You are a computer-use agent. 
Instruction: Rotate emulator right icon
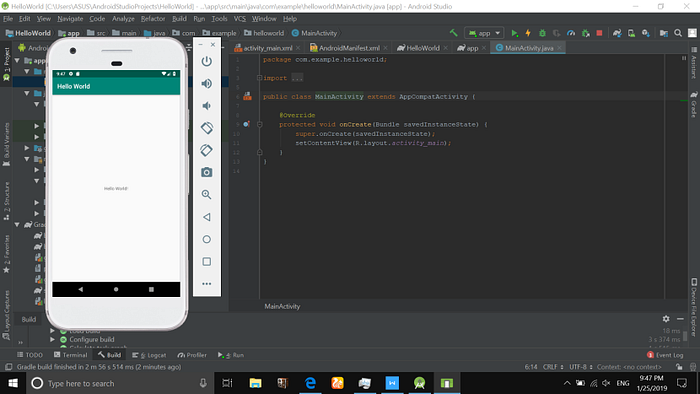pos(206,150)
